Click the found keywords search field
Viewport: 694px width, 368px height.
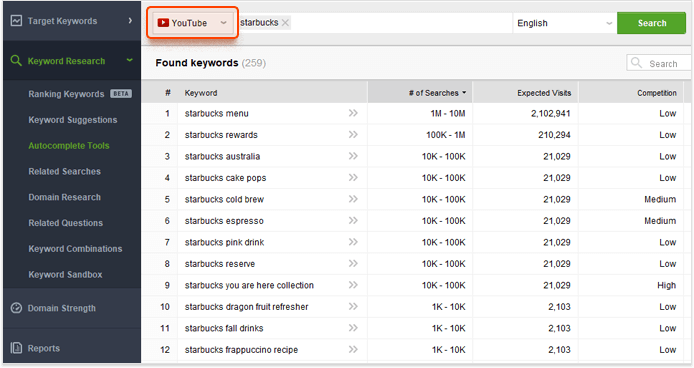tap(659, 63)
